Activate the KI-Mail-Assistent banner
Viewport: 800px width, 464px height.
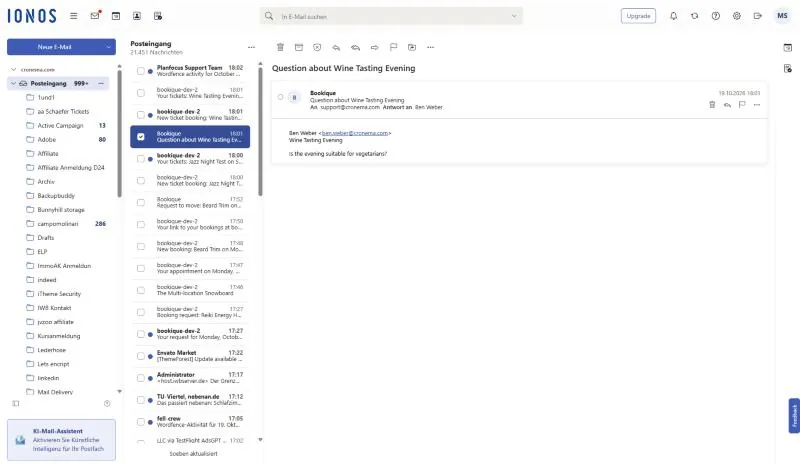pyautogui.click(x=61, y=440)
